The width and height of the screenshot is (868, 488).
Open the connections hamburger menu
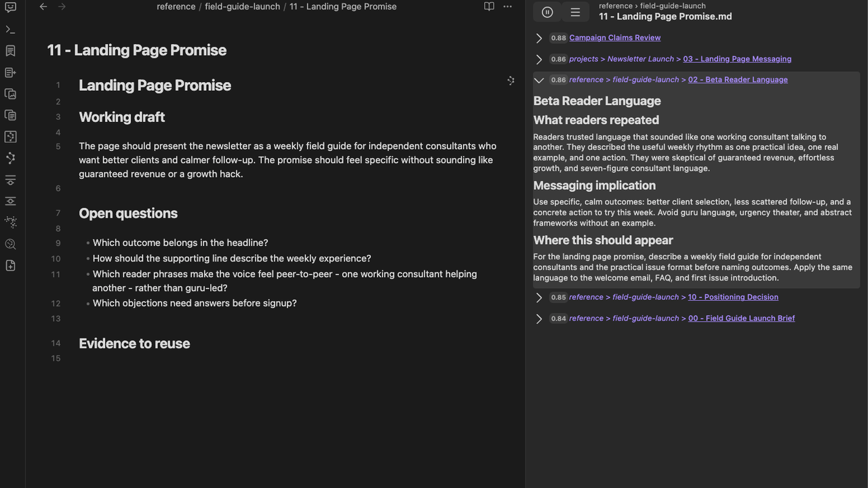tap(575, 12)
